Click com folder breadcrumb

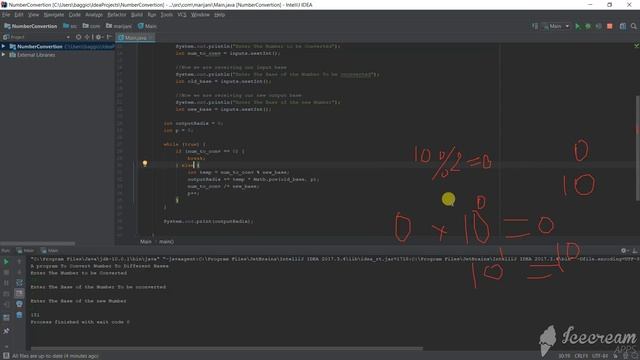coord(91,26)
